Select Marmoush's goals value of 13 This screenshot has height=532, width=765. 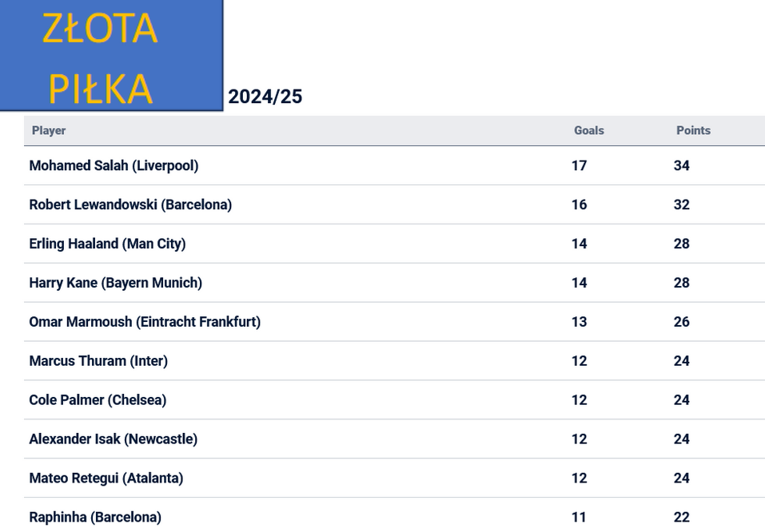(579, 322)
